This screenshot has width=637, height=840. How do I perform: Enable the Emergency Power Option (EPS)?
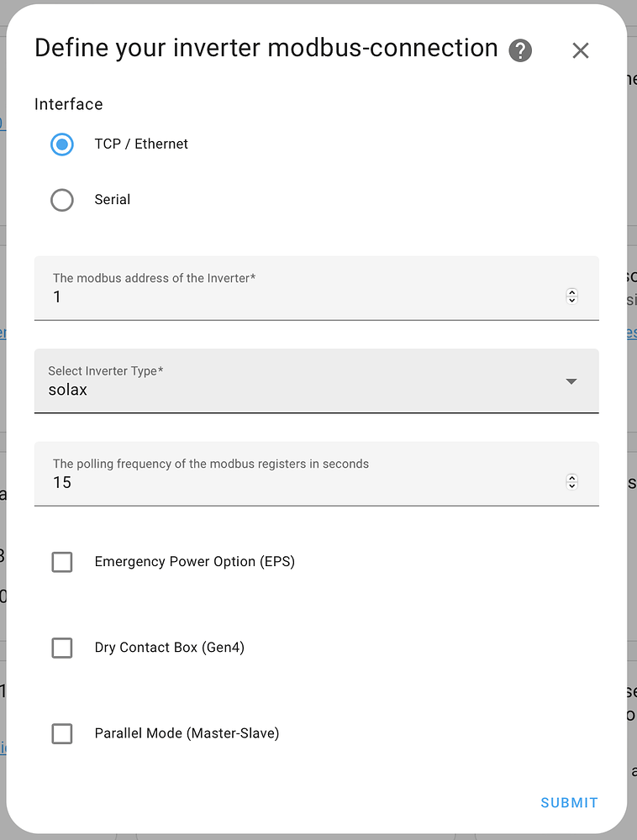point(61,562)
